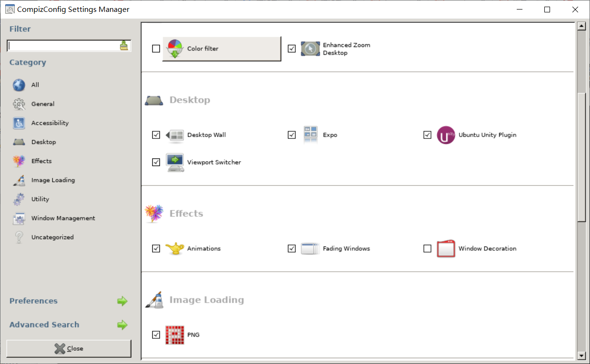Open the Ubuntu Unity Plugin icon
590x364 pixels.
point(446,135)
